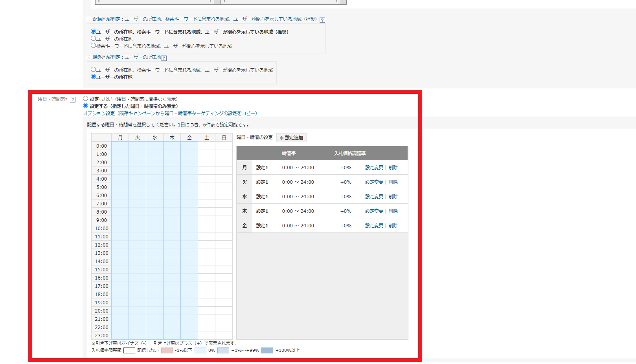The image size is (636, 364).
Task: Click the 火 column header in schedule grid
Action: pos(138,137)
